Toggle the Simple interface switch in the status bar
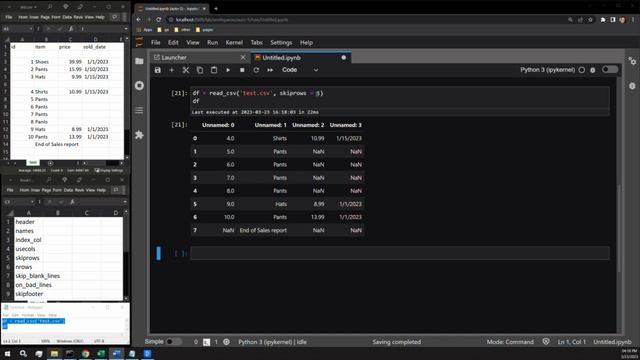 (x=174, y=342)
